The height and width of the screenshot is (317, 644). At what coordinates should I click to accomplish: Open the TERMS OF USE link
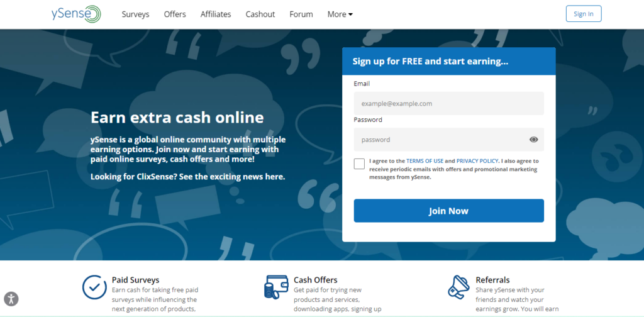pyautogui.click(x=425, y=161)
